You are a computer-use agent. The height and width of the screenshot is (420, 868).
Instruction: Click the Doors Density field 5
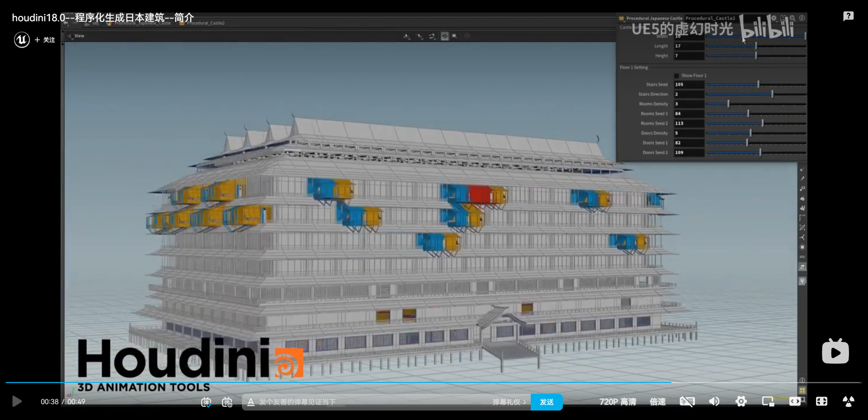[689, 133]
